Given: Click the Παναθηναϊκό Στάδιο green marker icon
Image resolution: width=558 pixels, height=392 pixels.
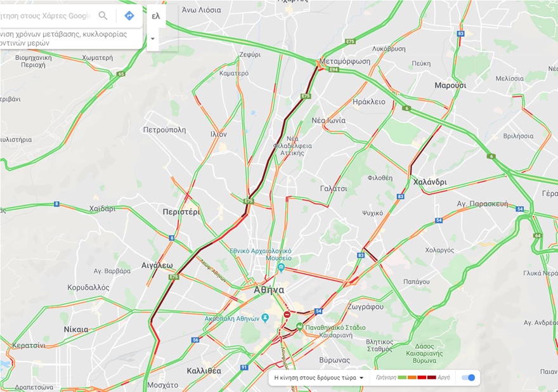Looking at the screenshot, I should tap(300, 327).
